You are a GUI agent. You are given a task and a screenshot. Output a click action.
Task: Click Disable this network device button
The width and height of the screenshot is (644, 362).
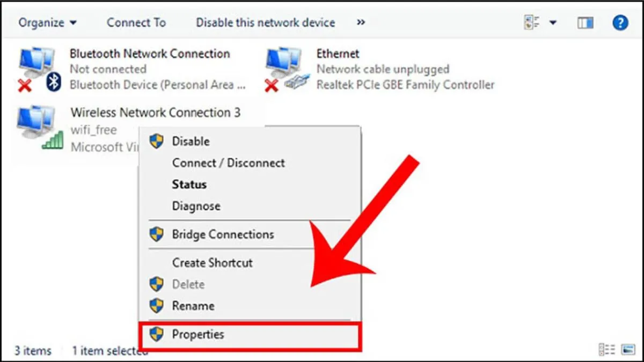[265, 23]
